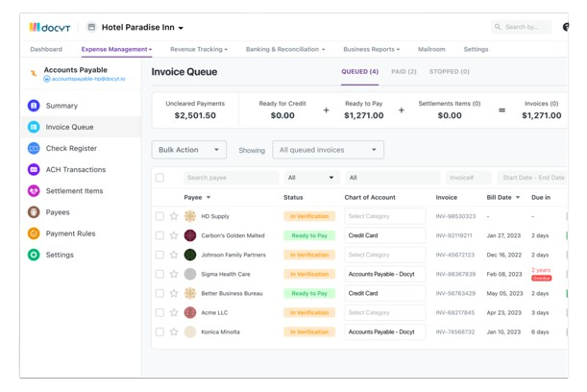Select the Konica Minolta row checkbox
This screenshot has width=587, height=392.
pyautogui.click(x=159, y=331)
